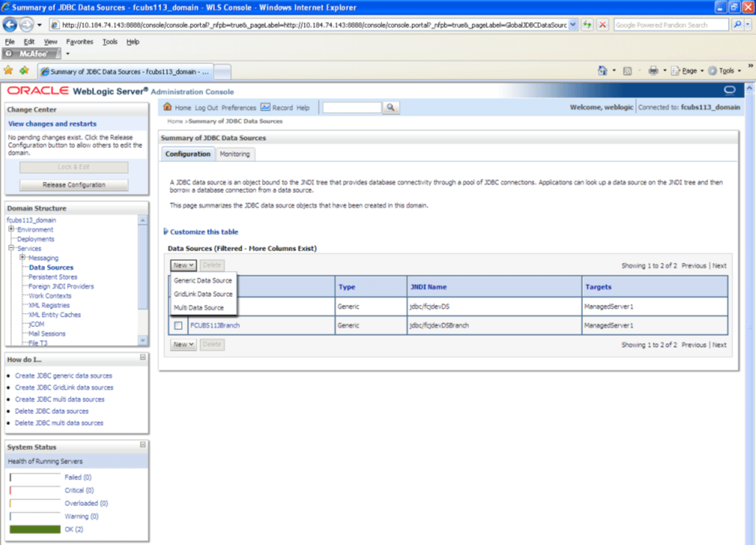Click the Google search box
The width and height of the screenshot is (756, 545).
(671, 24)
